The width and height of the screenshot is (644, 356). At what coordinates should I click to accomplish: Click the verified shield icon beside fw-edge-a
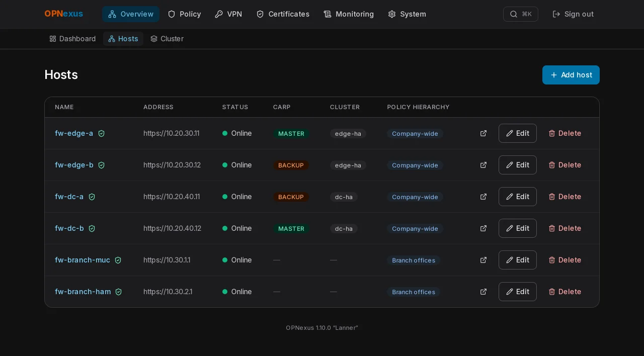101,133
